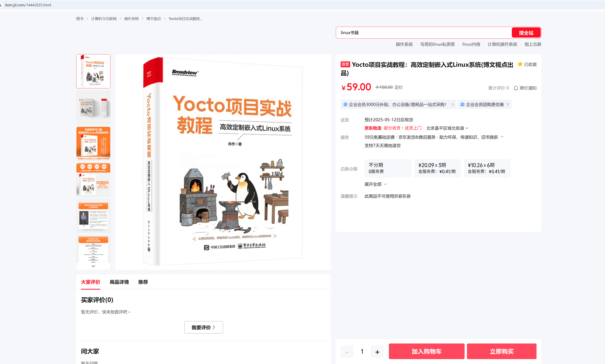The width and height of the screenshot is (605, 364).
Task: Toggle off the favorite via the 已收藏 star
Action: pyautogui.click(x=520, y=64)
